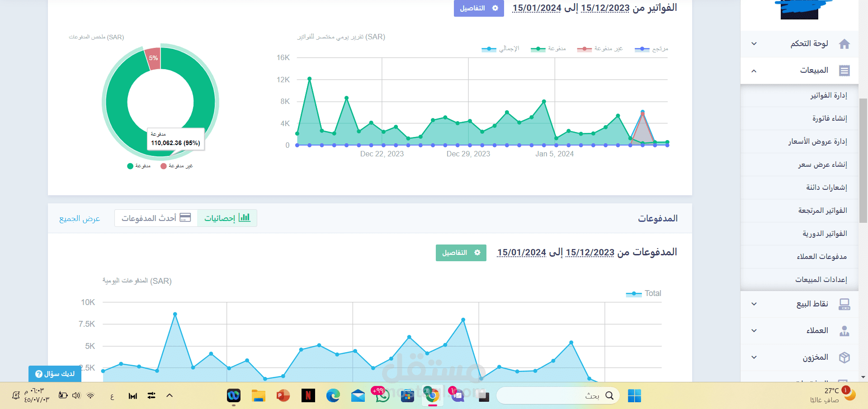Open PowerPoint from the taskbar

point(283,396)
